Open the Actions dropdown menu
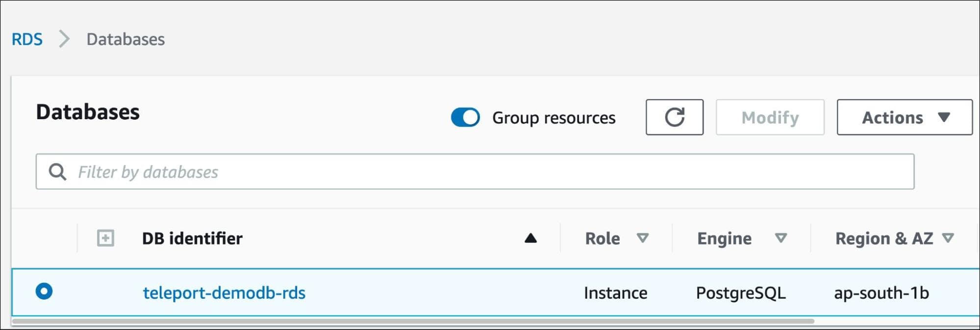 pos(905,117)
